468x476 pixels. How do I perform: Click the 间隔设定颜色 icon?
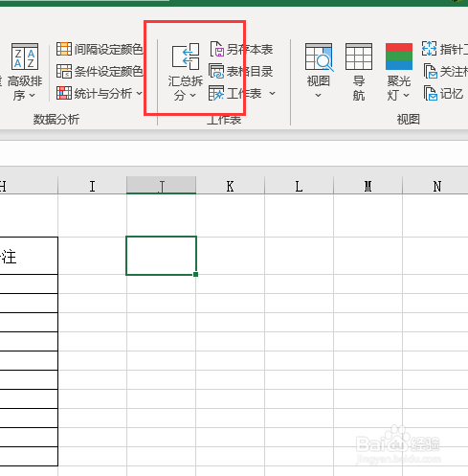coord(64,49)
